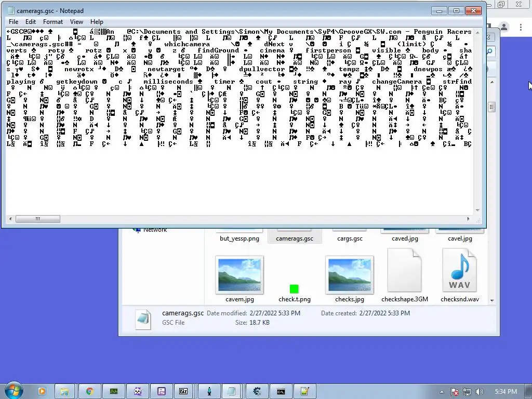Click the Explorer vertical scrollbar thumb
Viewport: 532px width, 399px height.
[492, 107]
